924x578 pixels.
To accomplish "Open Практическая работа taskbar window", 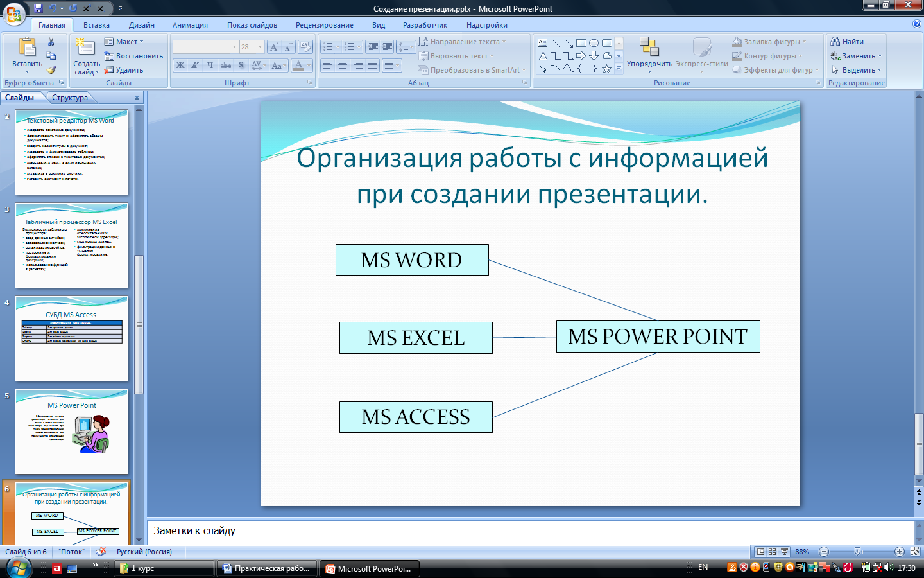I will pos(266,568).
